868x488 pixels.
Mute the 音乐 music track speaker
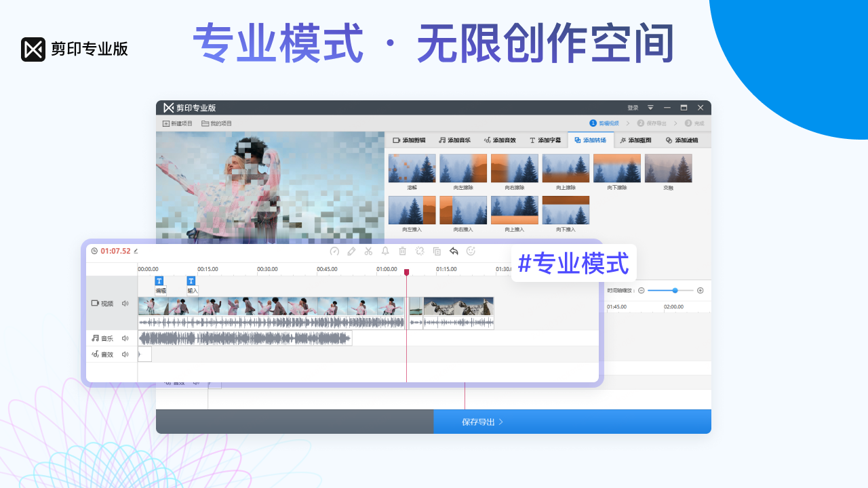point(125,338)
